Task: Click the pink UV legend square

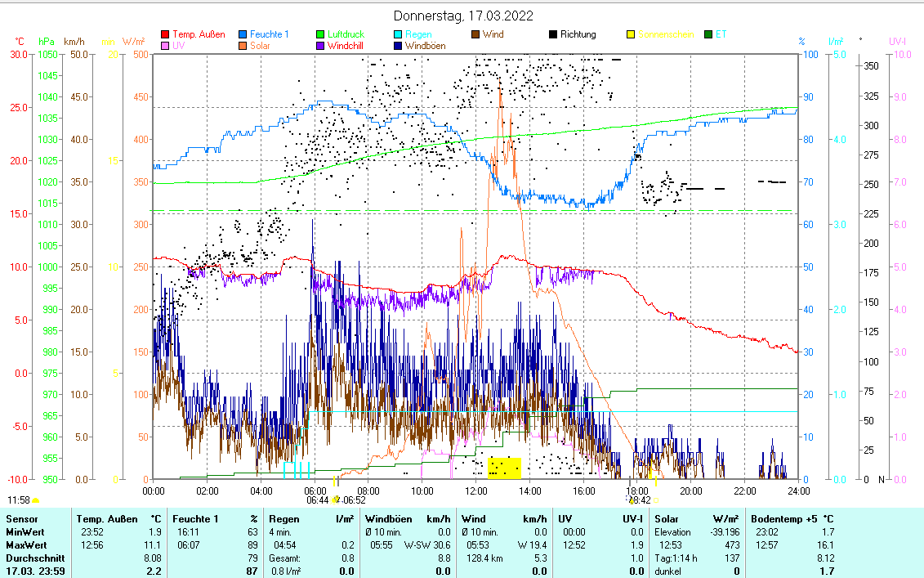Action: [166, 46]
